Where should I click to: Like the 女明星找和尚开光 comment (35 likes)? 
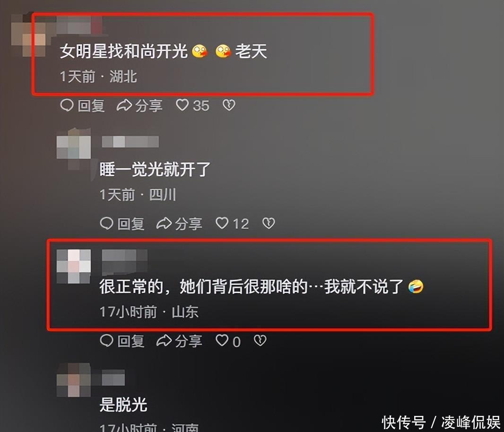(192, 105)
